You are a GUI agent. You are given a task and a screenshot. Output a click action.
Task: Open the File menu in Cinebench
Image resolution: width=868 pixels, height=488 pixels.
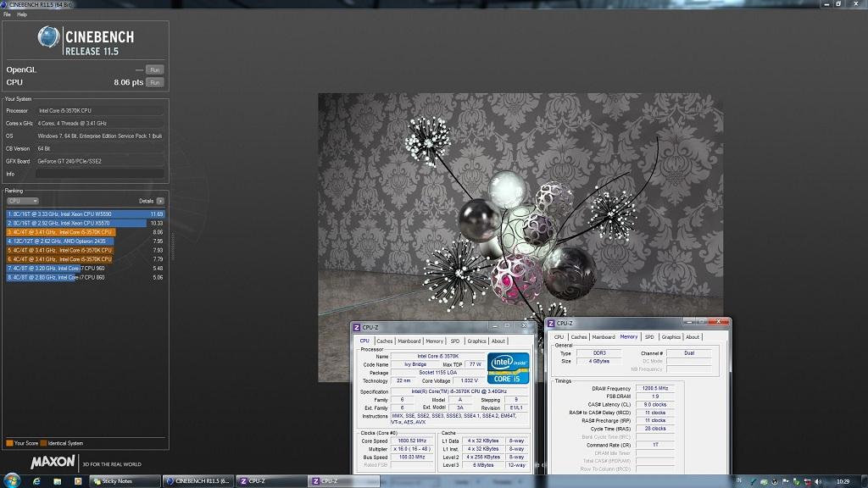click(7, 14)
